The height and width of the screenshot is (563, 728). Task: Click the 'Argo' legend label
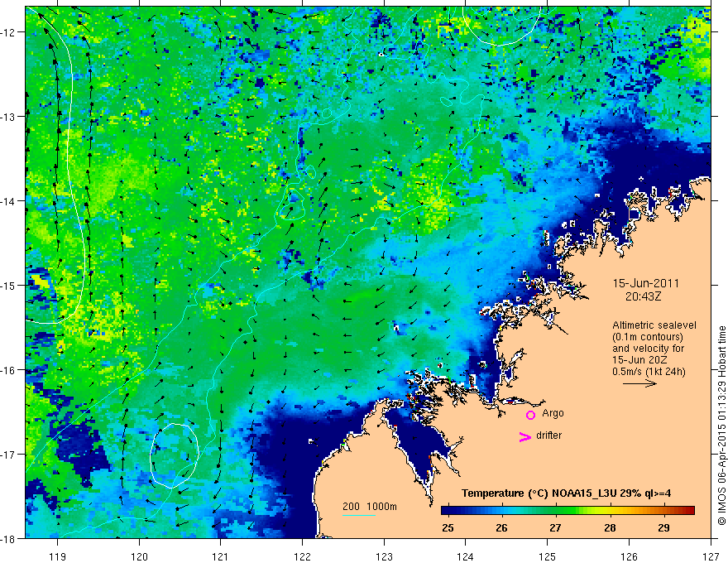553,413
